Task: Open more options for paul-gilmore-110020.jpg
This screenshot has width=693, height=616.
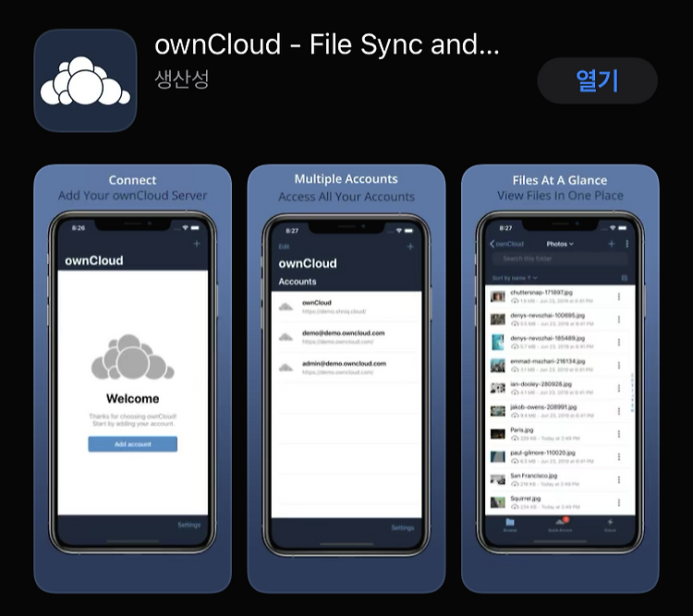Action: pos(619,457)
